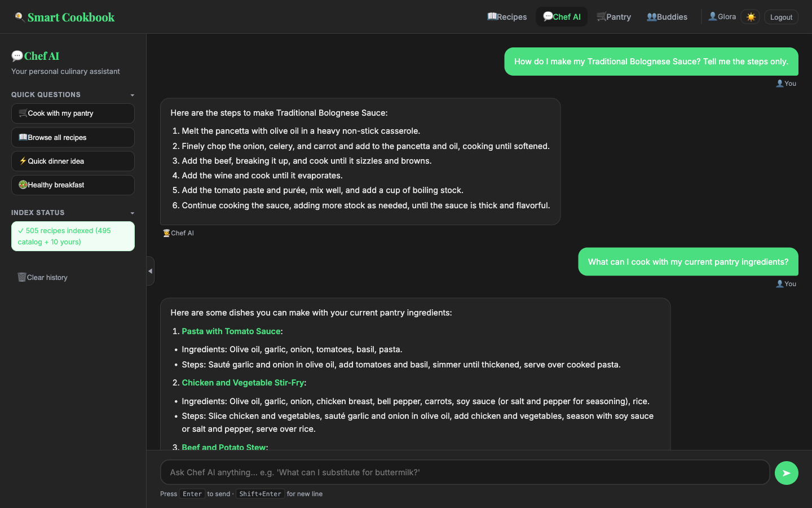Select Browse all recipes quick question

pos(73,137)
